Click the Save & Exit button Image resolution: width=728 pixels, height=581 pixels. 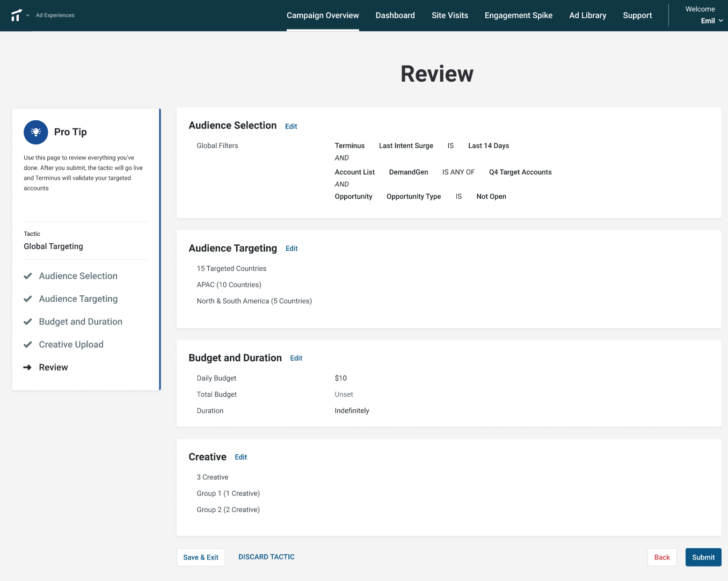tap(201, 557)
